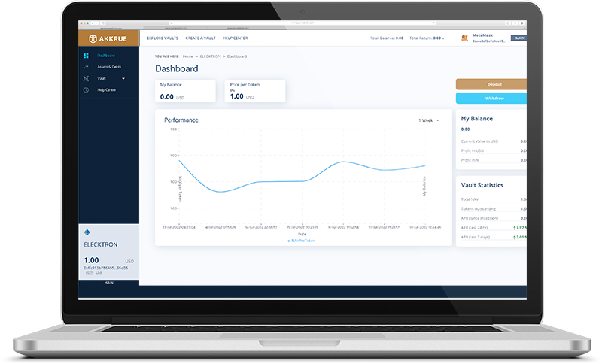Click the Total NAV statistics row
The image size is (602, 364).
pos(494,199)
